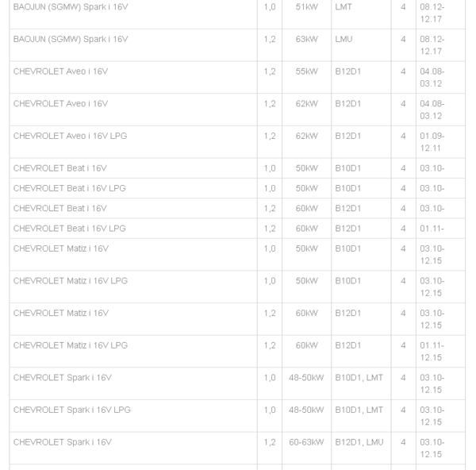Click BAOJUN Spark i 16V name in 63kW row
Viewport: 476px width, 470px height.
tap(70, 39)
